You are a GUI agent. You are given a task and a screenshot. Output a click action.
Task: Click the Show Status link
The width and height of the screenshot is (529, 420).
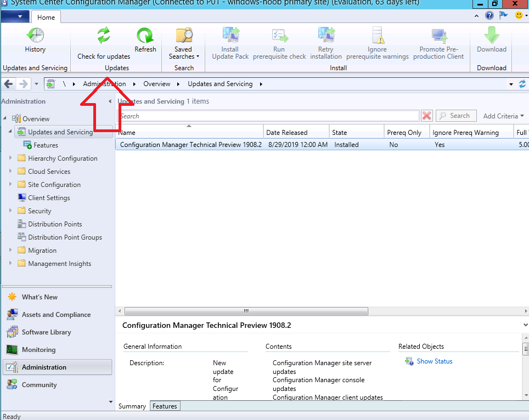click(x=435, y=361)
